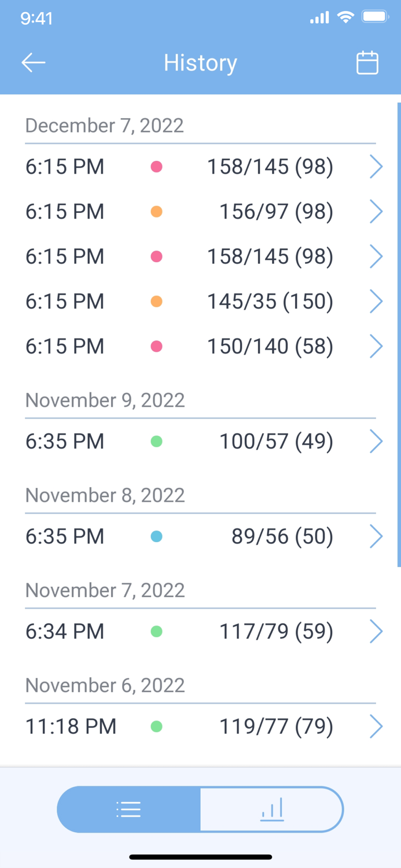Open the calendar date picker icon
Viewport: 401px width, 868px height.
367,62
